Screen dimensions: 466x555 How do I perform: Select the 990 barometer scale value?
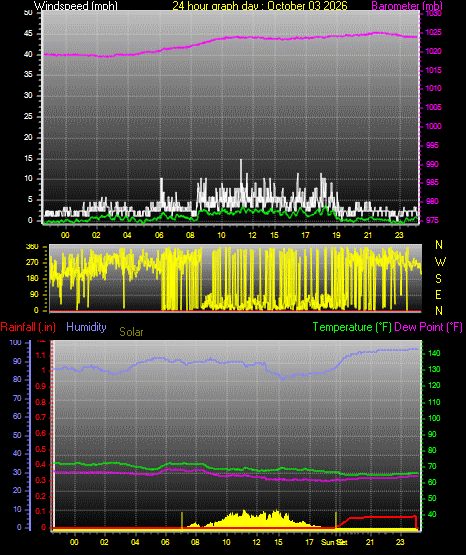[432, 164]
